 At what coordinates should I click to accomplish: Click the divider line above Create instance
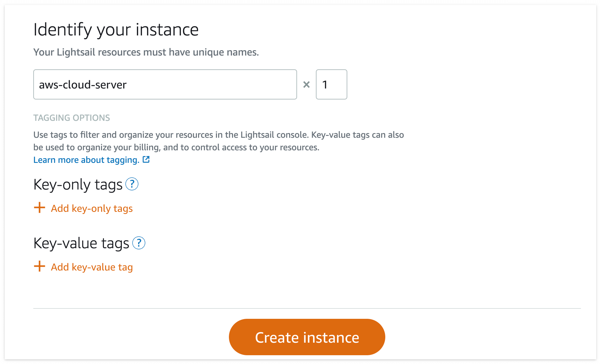[307, 308]
